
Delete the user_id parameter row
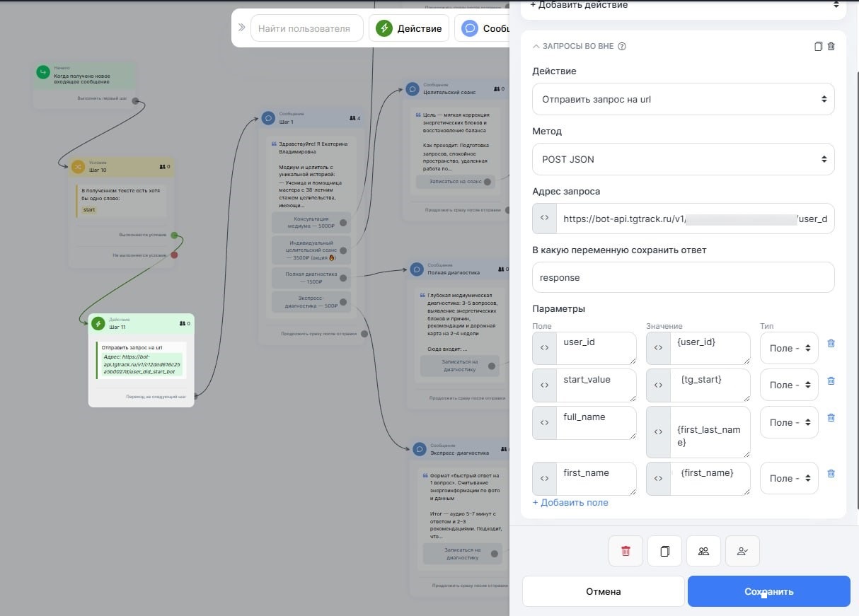pyautogui.click(x=831, y=344)
